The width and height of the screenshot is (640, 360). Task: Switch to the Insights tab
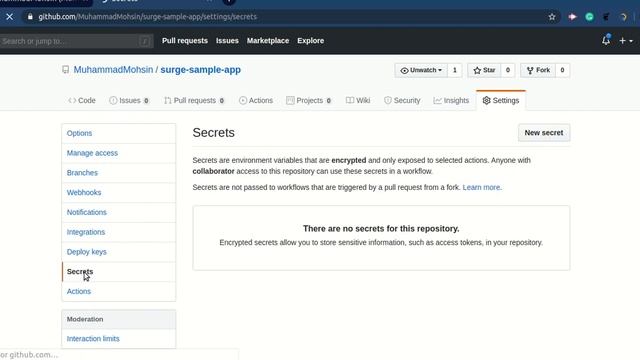451,100
